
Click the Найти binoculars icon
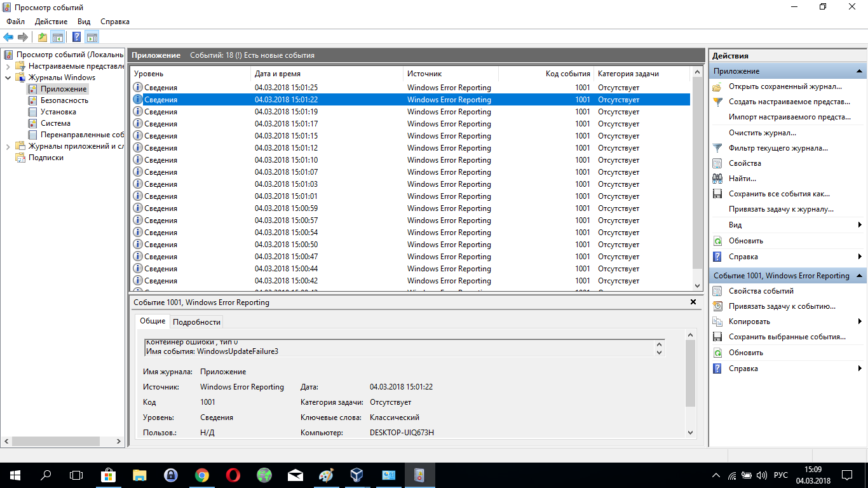(x=717, y=179)
